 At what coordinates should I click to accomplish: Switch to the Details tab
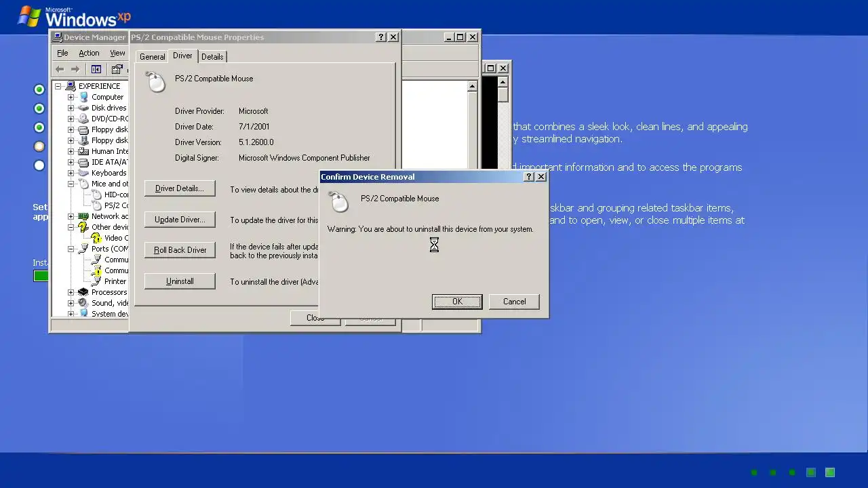coord(212,57)
